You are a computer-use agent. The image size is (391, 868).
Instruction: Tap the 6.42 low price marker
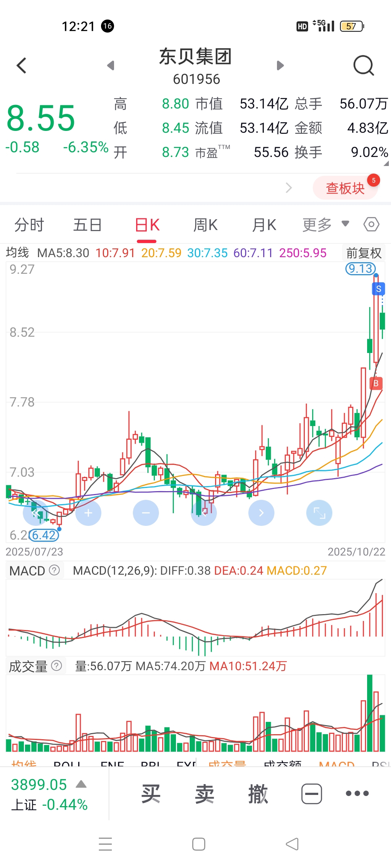point(44,535)
